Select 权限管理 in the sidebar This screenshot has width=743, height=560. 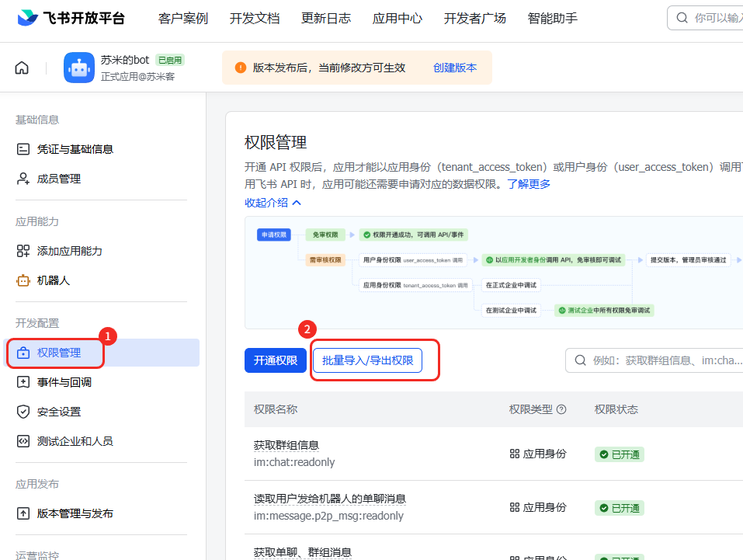tap(58, 353)
